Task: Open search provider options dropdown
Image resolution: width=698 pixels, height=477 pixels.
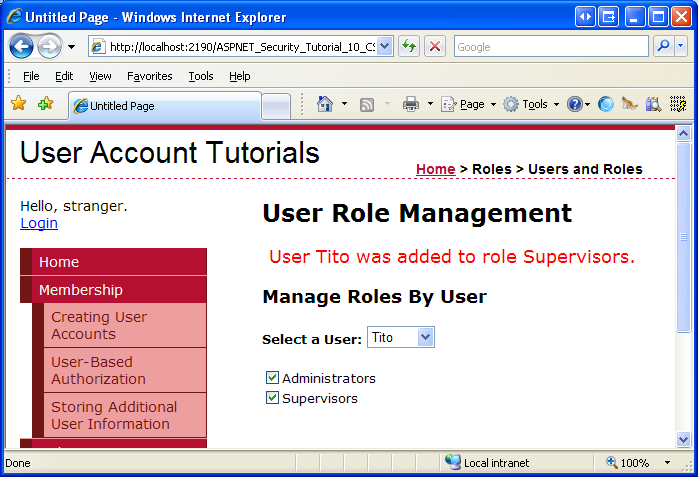Action: coord(681,46)
